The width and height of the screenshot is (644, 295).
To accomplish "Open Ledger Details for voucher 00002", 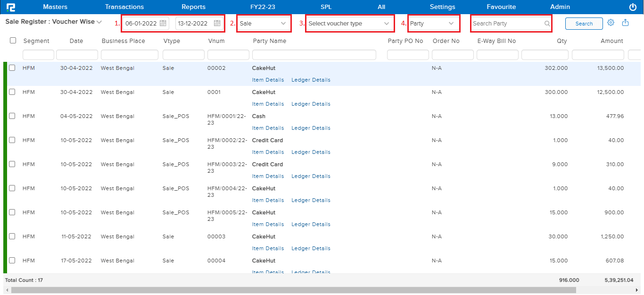I will tap(311, 80).
